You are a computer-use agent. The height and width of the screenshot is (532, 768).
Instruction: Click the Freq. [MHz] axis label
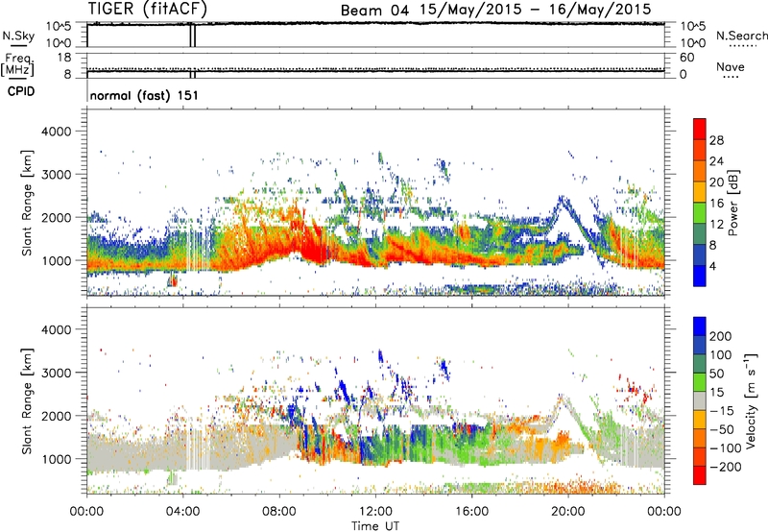pyautogui.click(x=17, y=64)
